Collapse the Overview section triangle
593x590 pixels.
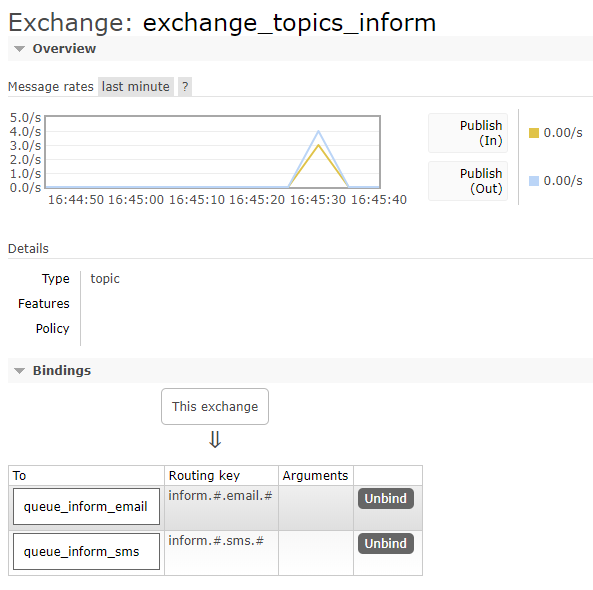(x=19, y=49)
